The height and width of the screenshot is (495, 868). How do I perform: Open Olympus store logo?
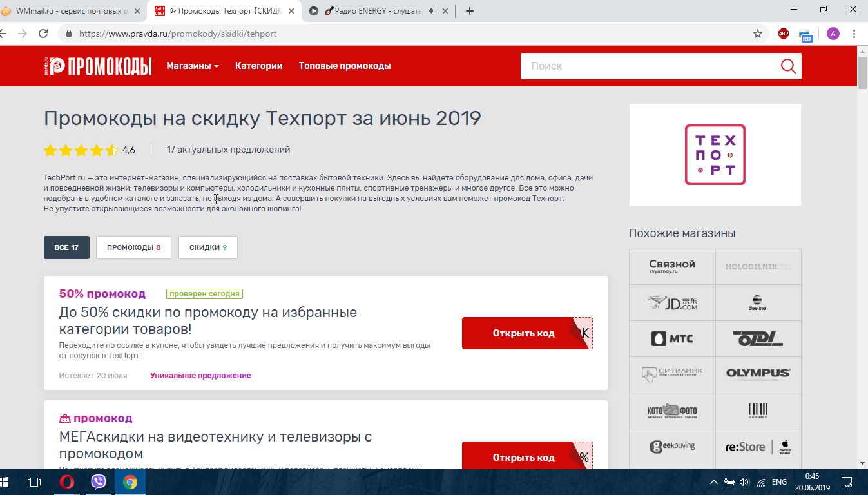click(758, 373)
